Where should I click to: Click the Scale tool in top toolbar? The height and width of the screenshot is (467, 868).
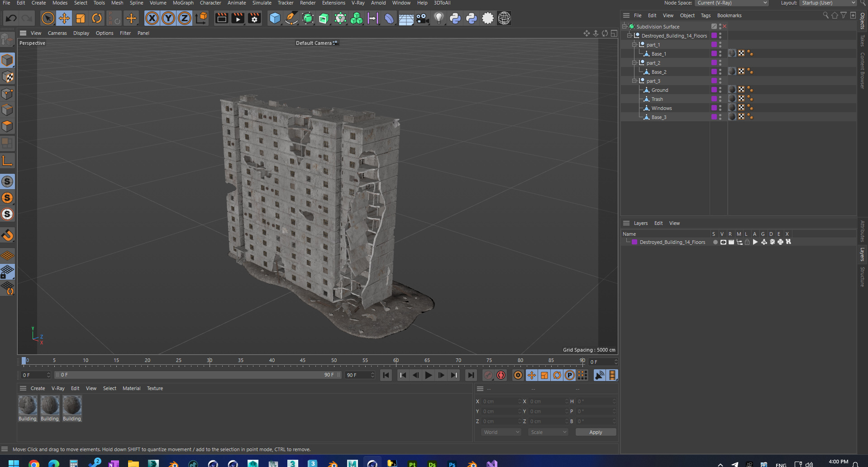tap(81, 19)
